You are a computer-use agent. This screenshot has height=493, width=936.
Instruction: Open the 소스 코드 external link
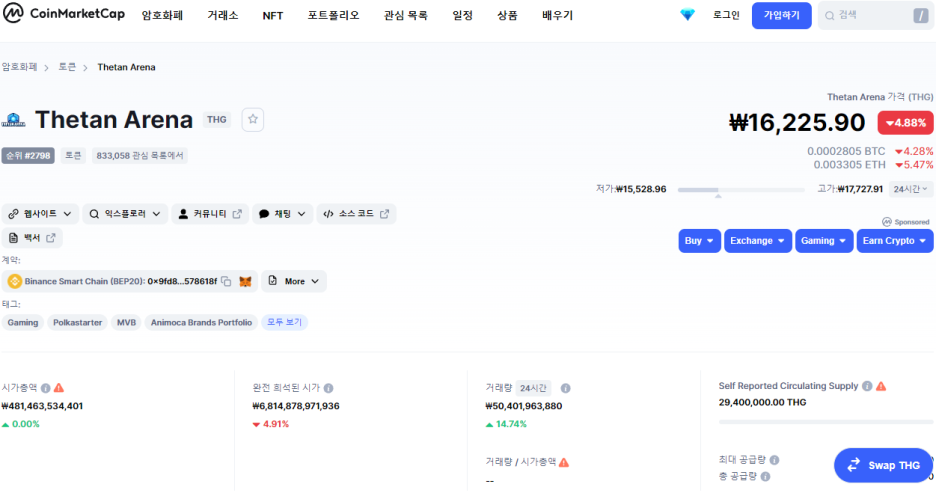(356, 214)
